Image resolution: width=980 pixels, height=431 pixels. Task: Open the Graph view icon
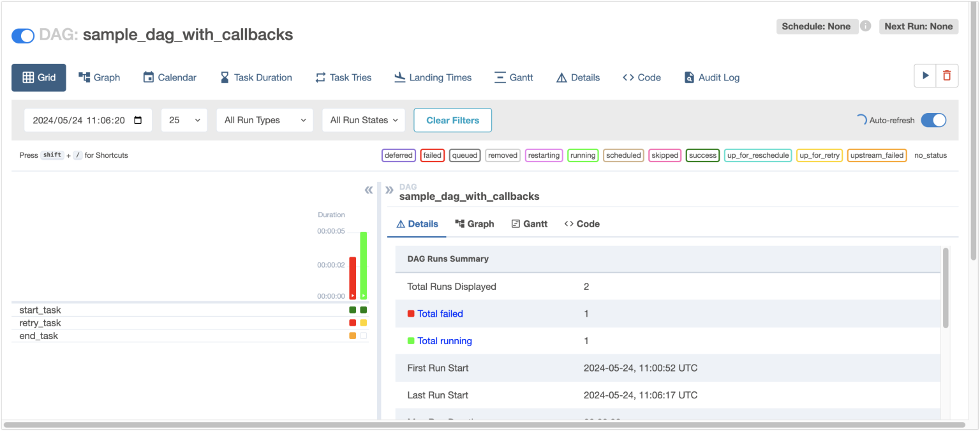(x=99, y=77)
